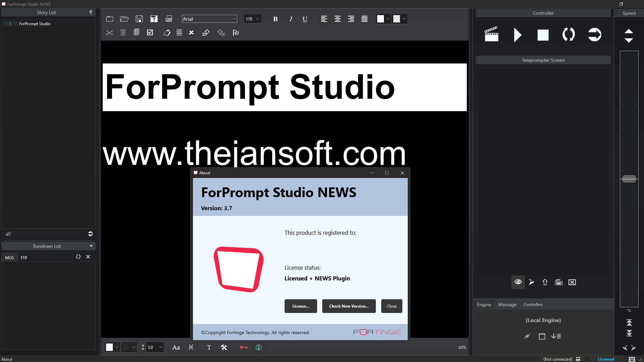644x362 pixels.
Task: Click the white text color swatch
Action: point(380,19)
